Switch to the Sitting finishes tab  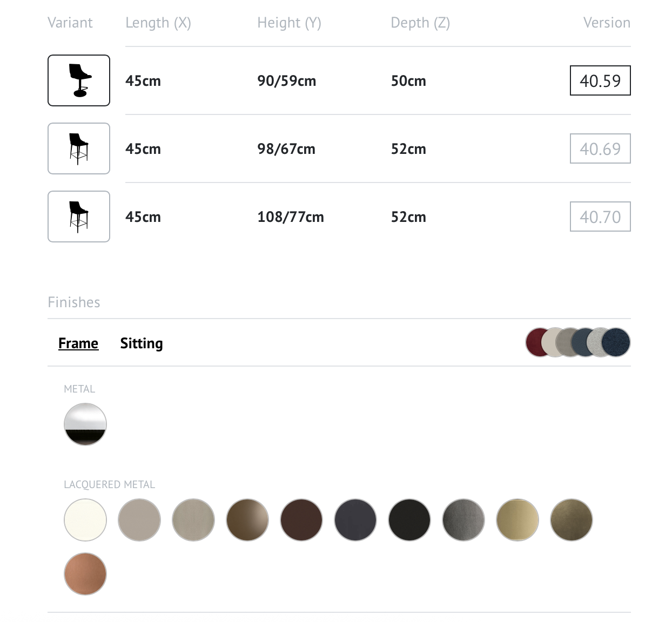pos(142,343)
